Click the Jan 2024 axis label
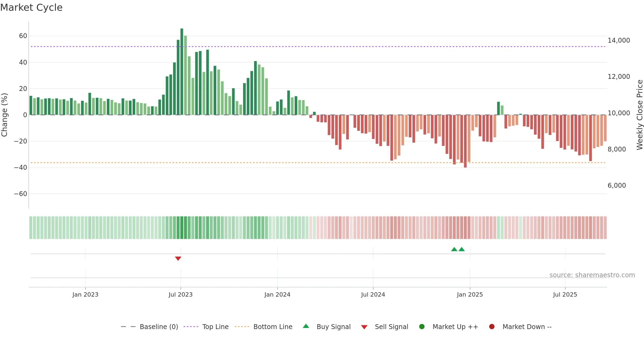This screenshot has height=362, width=644. (277, 294)
